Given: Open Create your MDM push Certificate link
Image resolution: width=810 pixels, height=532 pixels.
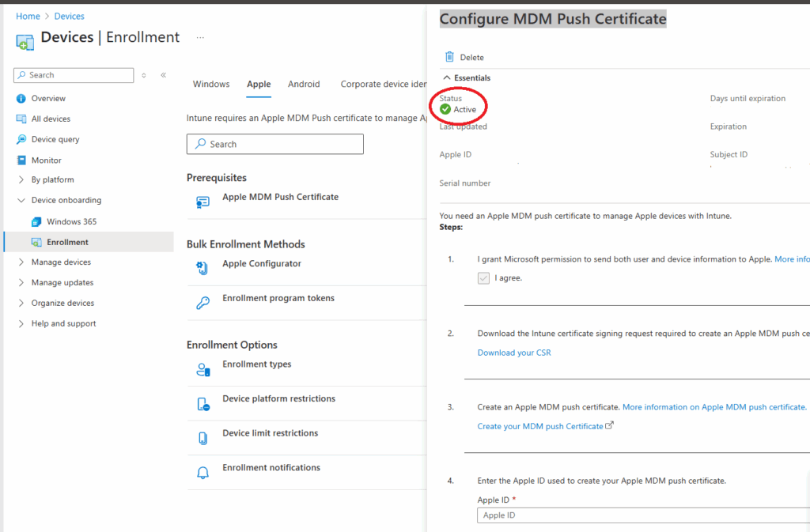Looking at the screenshot, I should point(540,426).
